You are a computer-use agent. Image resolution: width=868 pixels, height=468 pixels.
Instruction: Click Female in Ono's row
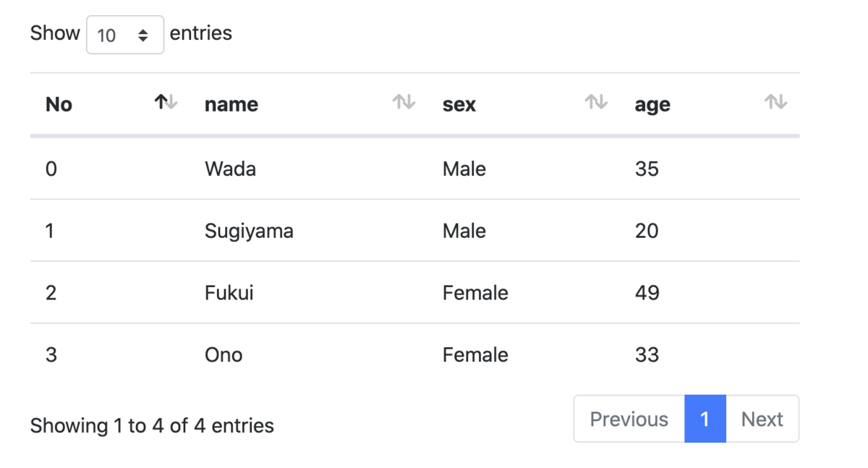tap(475, 354)
